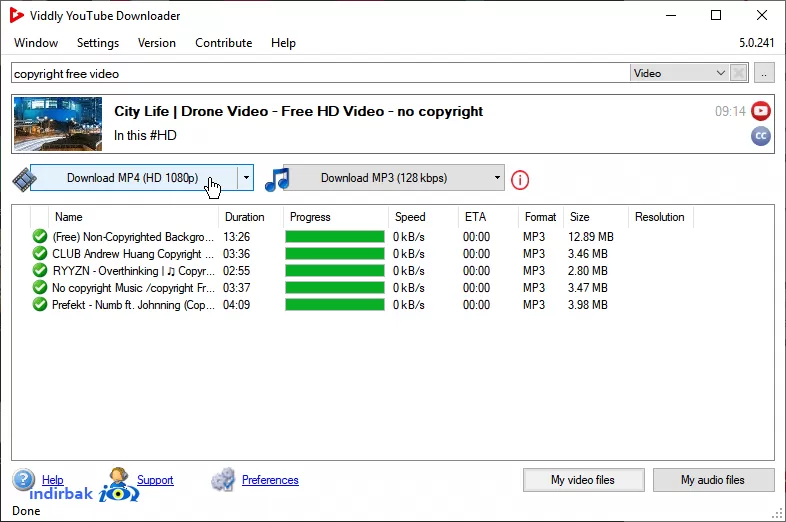The width and height of the screenshot is (786, 522).
Task: Click progress bar of (Free) Non-Copyrighted Backgro... row
Action: [x=335, y=236]
